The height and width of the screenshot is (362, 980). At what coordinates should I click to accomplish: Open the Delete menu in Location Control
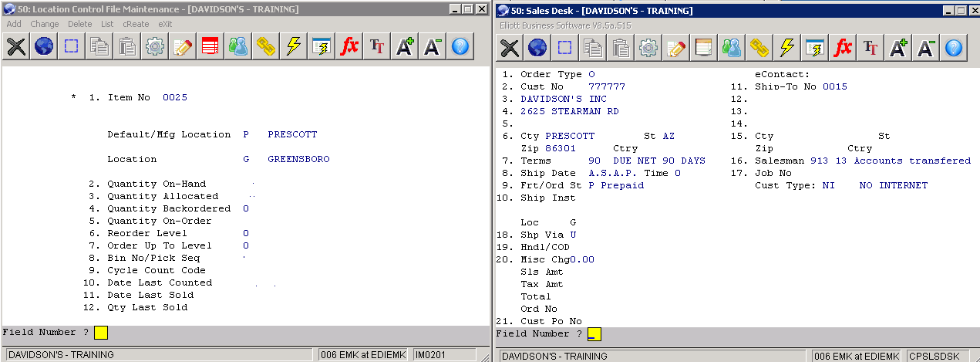(80, 24)
